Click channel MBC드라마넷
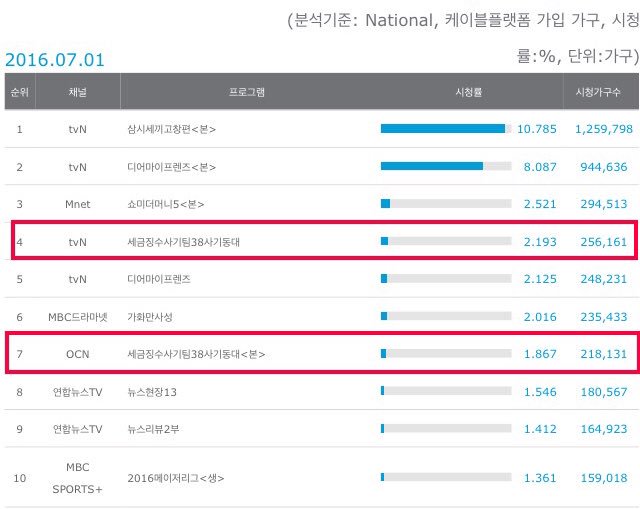 tap(78, 317)
